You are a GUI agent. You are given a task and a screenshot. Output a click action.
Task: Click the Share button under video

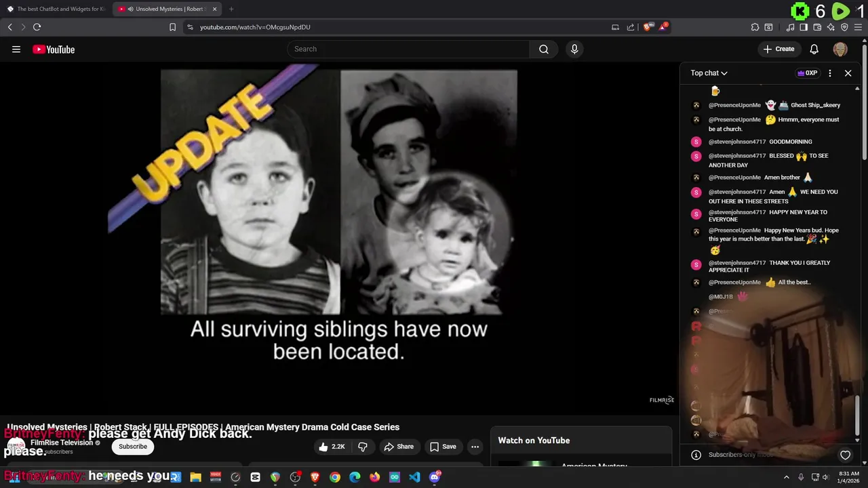398,447
